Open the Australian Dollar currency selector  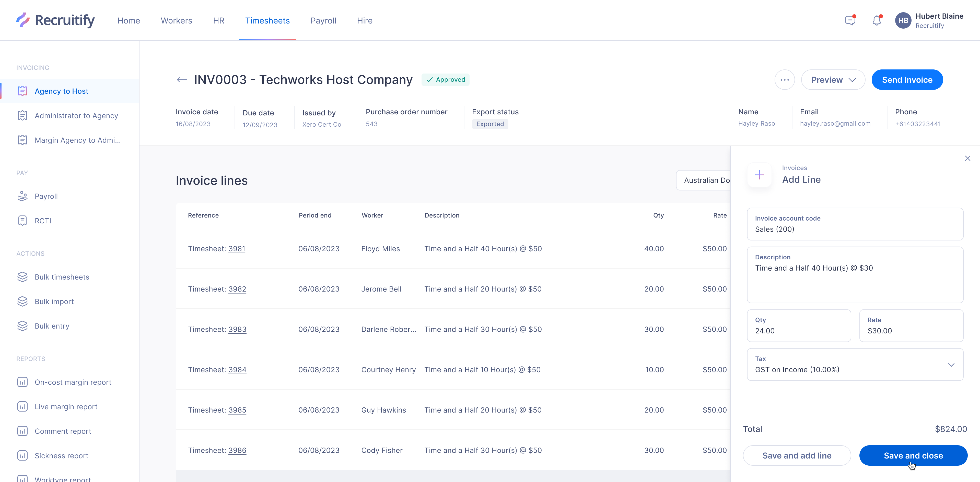click(x=703, y=180)
